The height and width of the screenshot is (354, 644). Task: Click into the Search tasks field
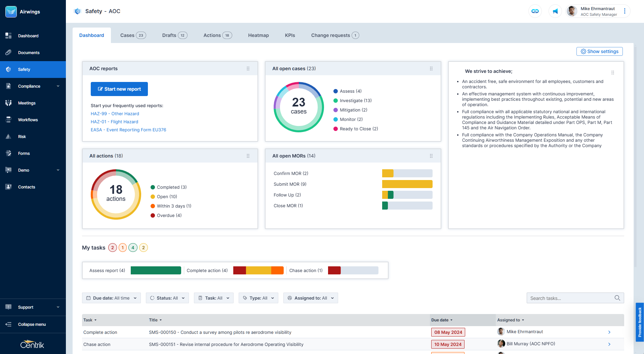pos(575,298)
